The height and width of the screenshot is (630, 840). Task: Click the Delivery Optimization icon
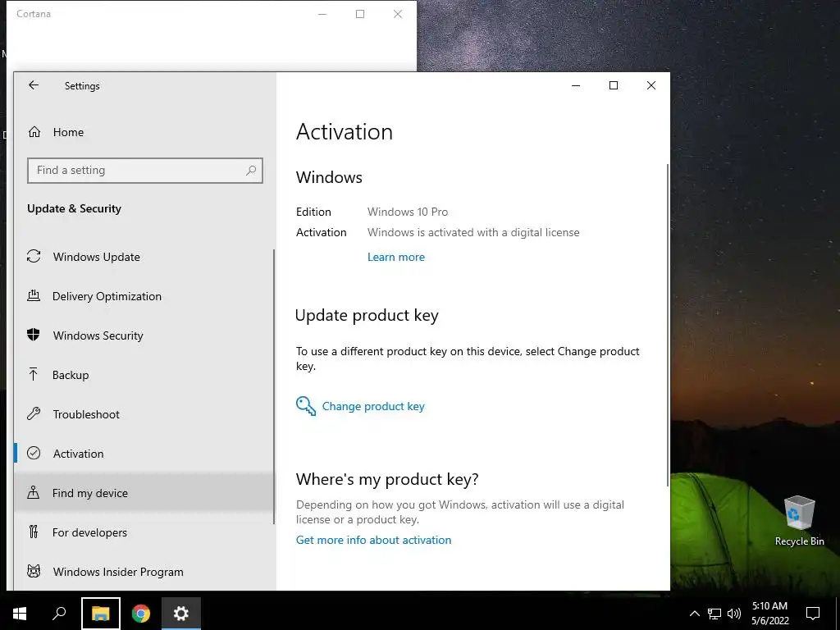pos(34,295)
